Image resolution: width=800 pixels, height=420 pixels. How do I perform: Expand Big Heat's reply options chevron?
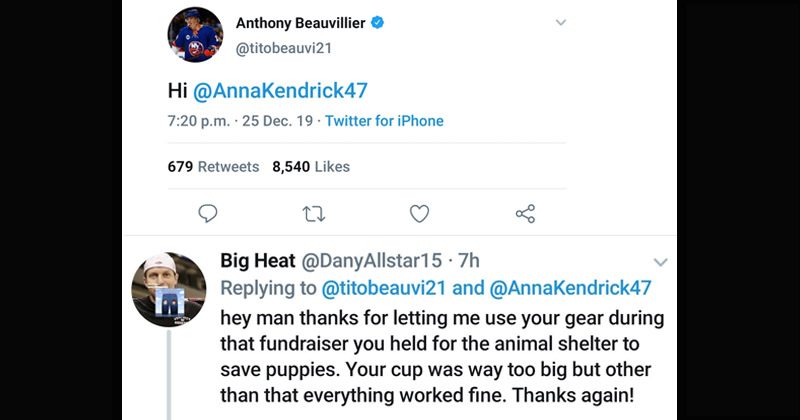coord(659,262)
